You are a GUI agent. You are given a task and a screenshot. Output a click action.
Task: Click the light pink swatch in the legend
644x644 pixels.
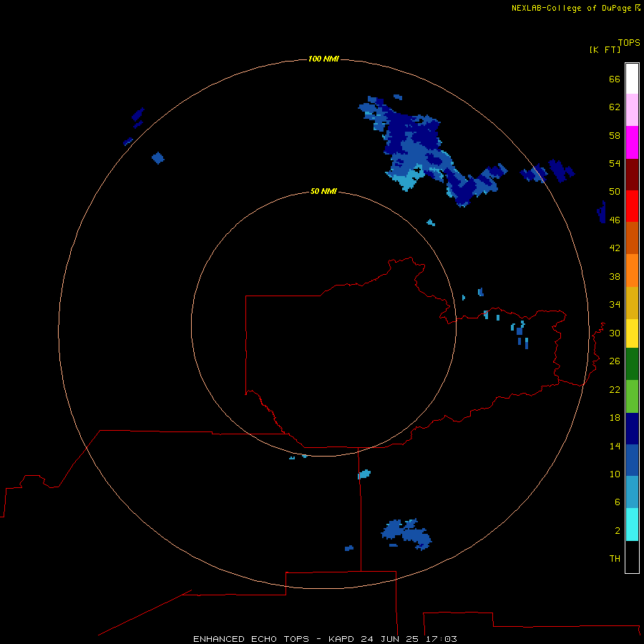point(632,110)
